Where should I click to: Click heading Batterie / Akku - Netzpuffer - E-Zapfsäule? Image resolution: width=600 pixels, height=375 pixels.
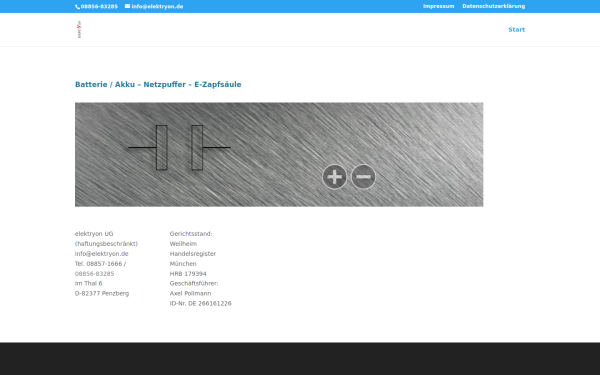pyautogui.click(x=158, y=85)
